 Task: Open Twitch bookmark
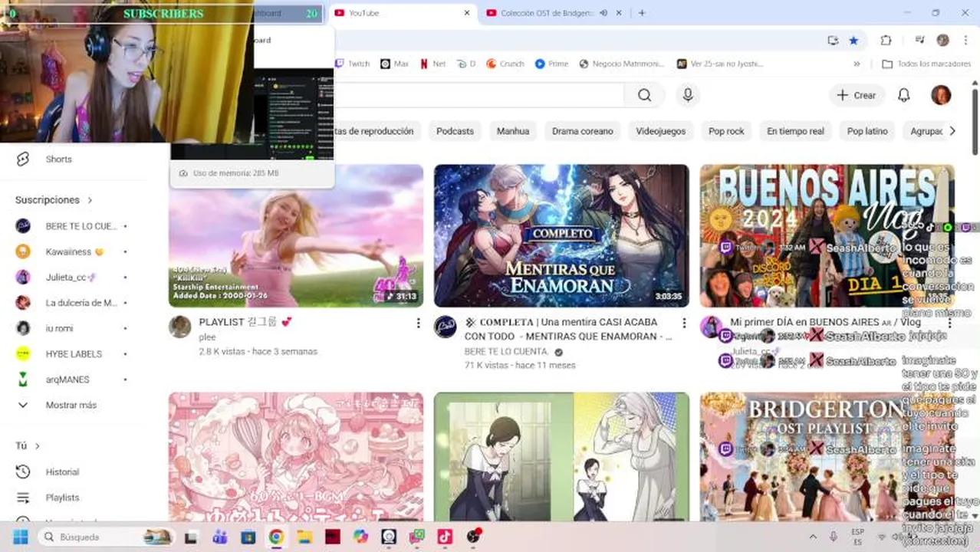point(353,64)
